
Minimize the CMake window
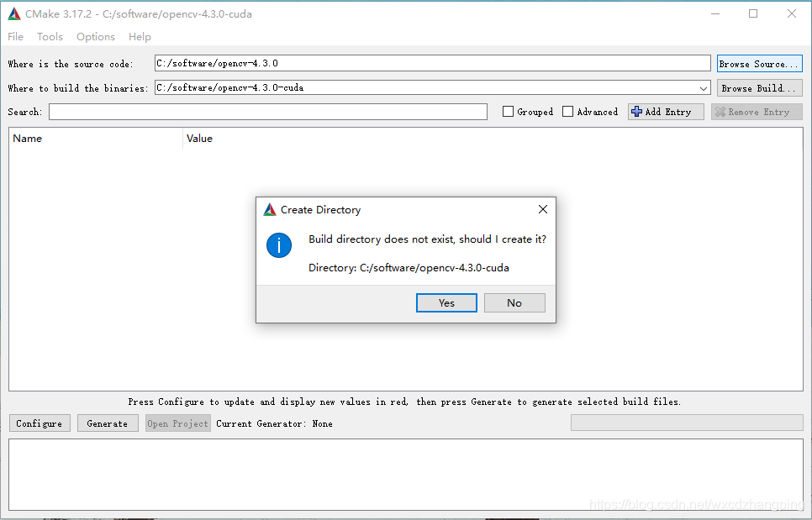(715, 14)
